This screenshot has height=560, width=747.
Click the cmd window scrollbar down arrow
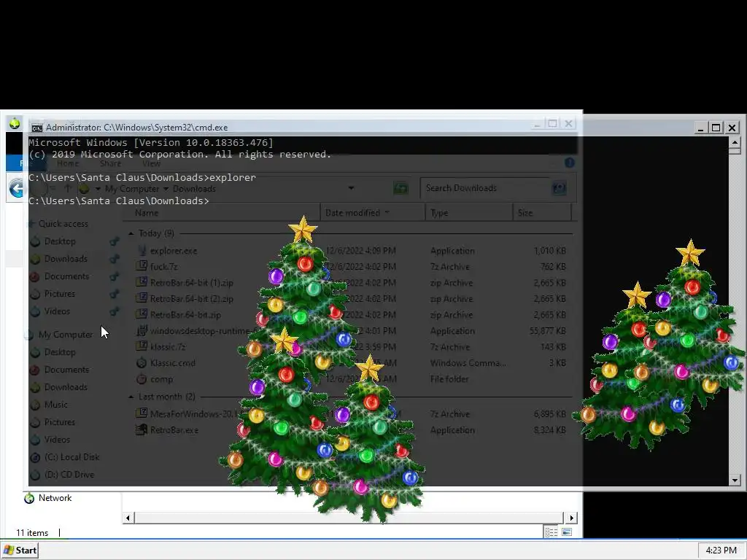pyautogui.click(x=735, y=481)
